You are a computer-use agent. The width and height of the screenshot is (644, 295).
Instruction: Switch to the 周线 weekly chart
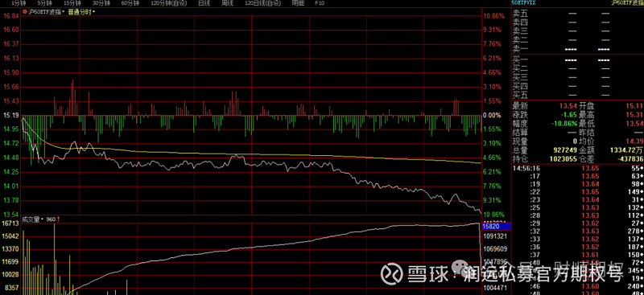227,3
